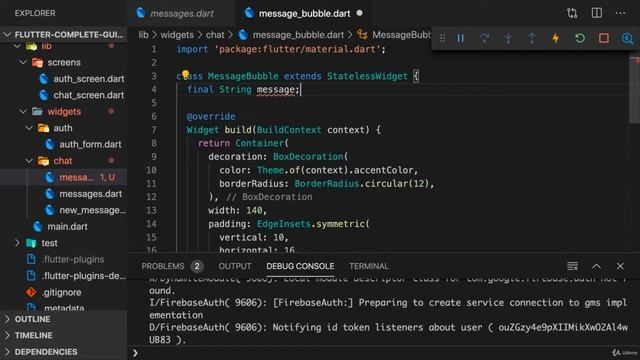Stop debugging with the red square

tap(604, 38)
